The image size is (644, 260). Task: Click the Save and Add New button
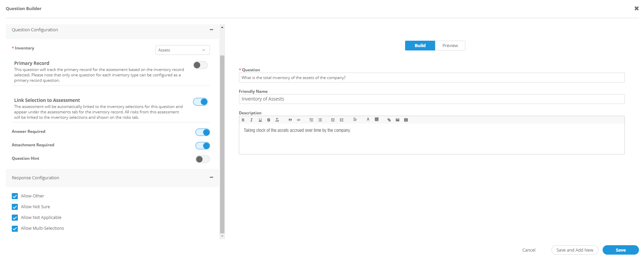point(575,250)
